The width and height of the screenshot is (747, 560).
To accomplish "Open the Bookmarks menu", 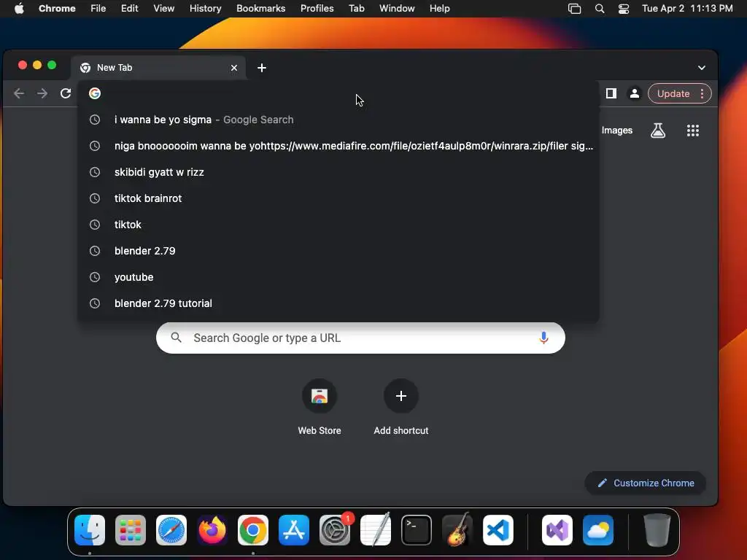I will click(x=260, y=9).
